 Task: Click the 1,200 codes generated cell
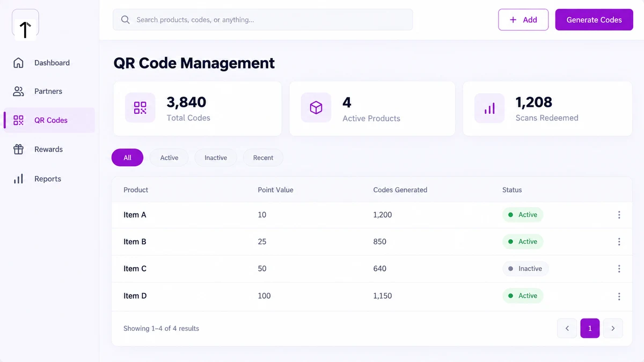pyautogui.click(x=383, y=215)
